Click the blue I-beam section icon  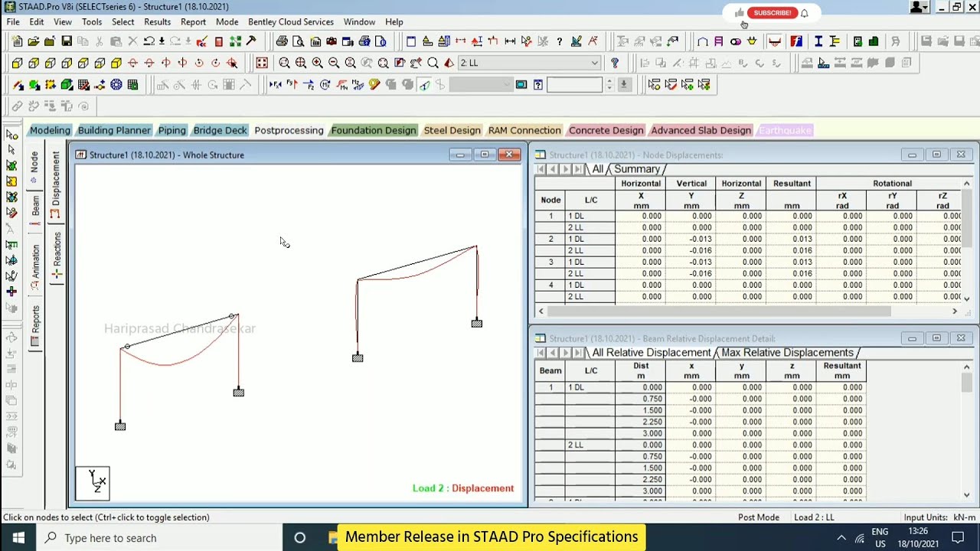(x=818, y=41)
